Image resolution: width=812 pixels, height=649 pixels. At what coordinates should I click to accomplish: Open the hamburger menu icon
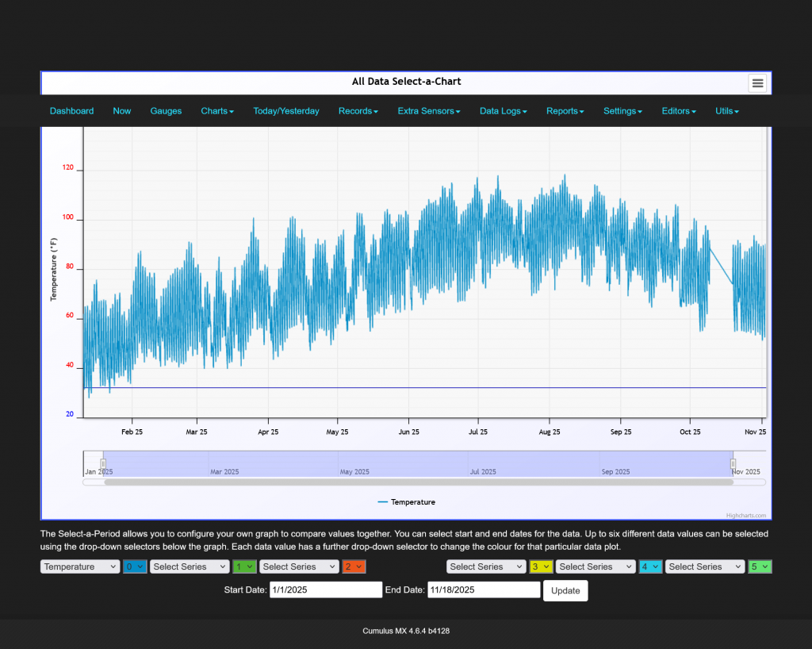tap(757, 83)
